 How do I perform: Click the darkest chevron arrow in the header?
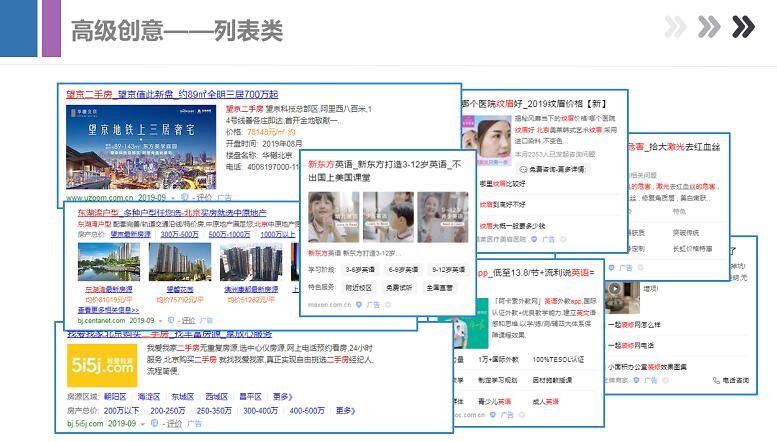point(742,27)
